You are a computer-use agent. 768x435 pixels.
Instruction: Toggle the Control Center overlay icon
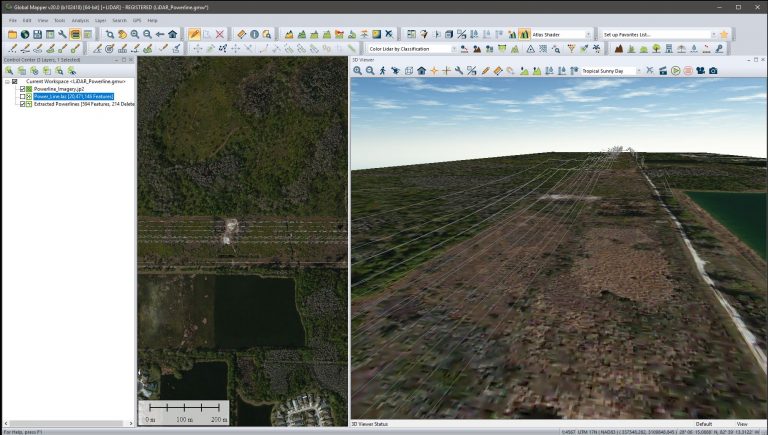[75, 34]
